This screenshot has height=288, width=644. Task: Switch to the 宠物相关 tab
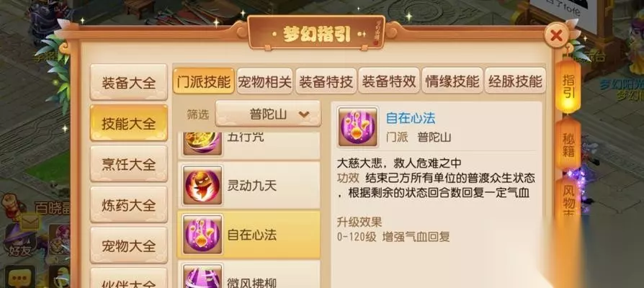click(x=264, y=81)
